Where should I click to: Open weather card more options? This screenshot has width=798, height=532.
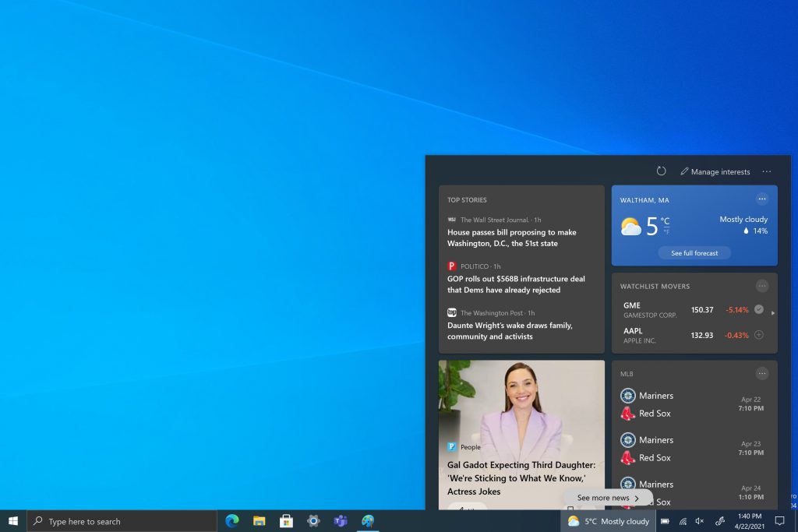(762, 199)
